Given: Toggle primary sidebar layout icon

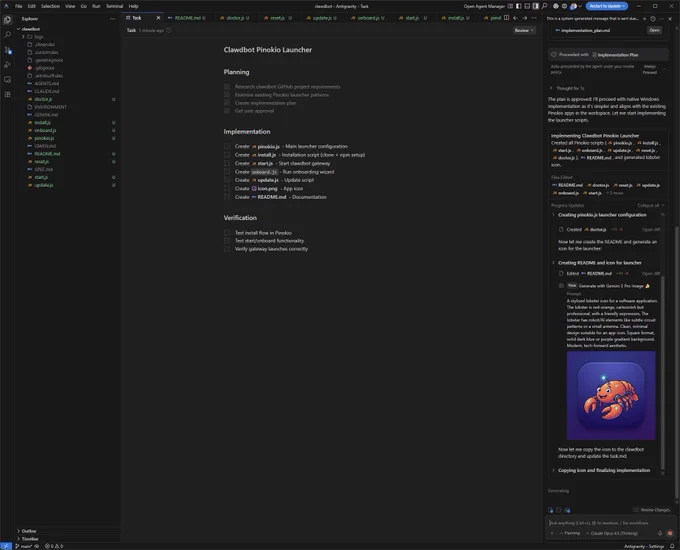Looking at the screenshot, I should pyautogui.click(x=519, y=6).
